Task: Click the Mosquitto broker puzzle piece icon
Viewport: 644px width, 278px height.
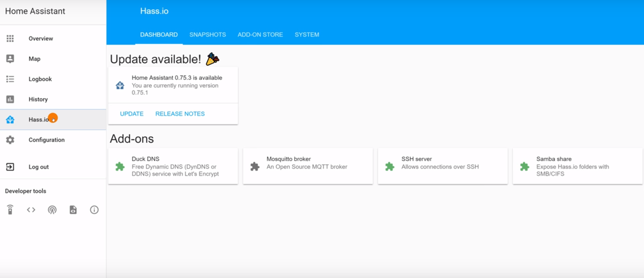Action: point(255,167)
